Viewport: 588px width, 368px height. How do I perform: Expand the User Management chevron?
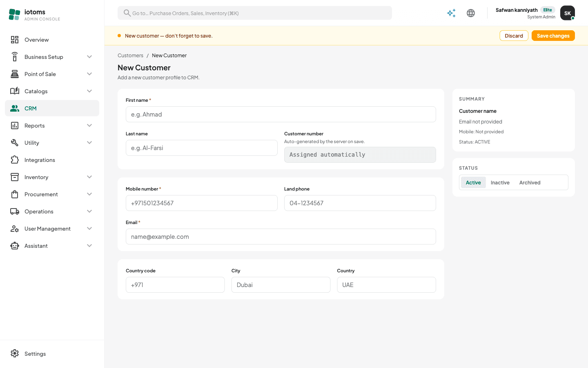click(89, 229)
